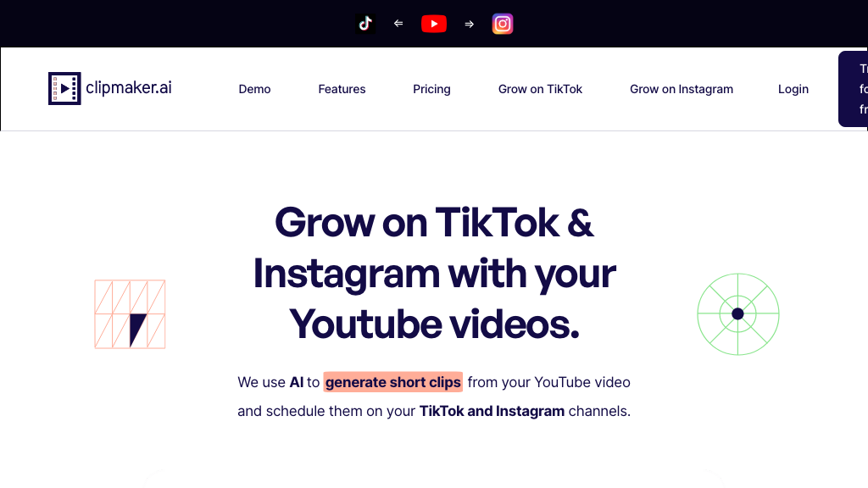Click the green circular target graphic

[738, 314]
